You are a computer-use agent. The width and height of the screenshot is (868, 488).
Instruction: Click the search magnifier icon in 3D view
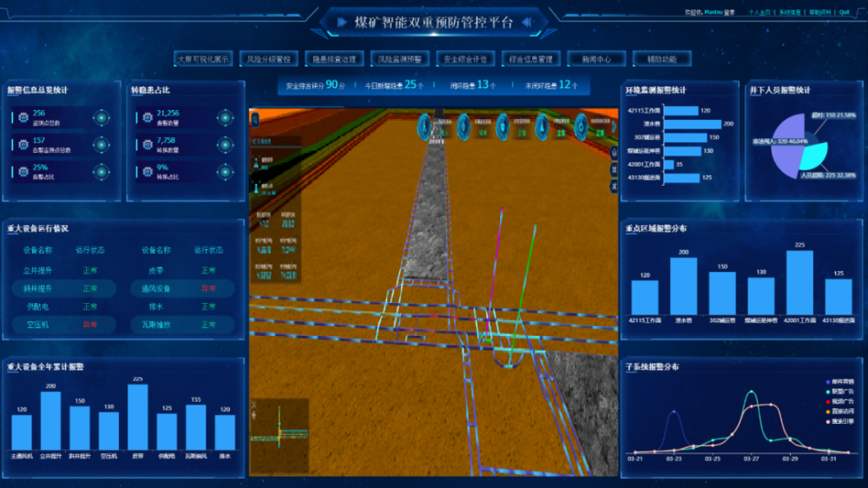point(255,117)
